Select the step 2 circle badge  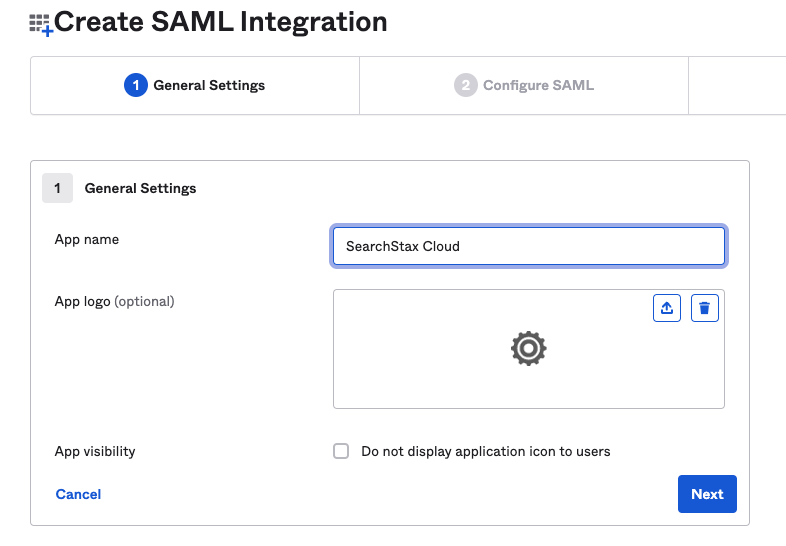466,85
